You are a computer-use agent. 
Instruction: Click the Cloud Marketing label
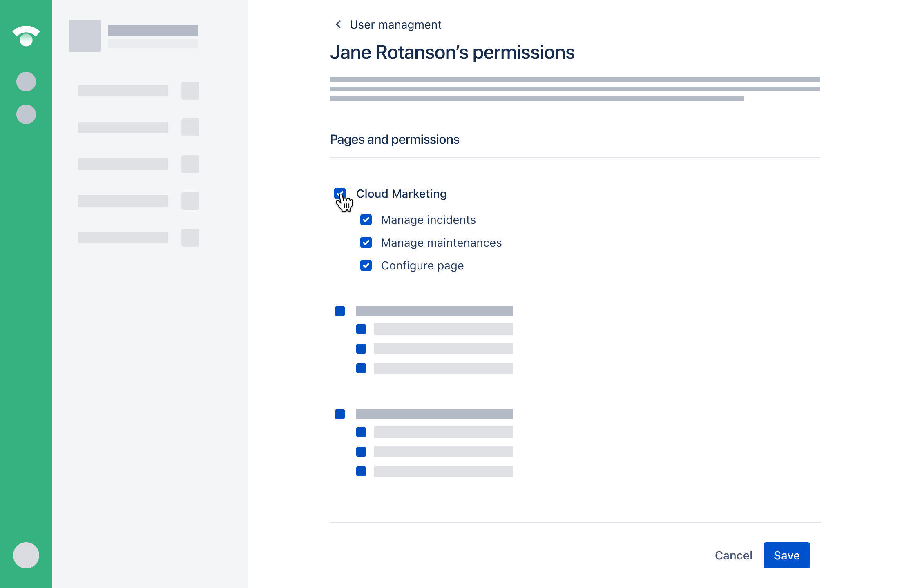coord(401,194)
